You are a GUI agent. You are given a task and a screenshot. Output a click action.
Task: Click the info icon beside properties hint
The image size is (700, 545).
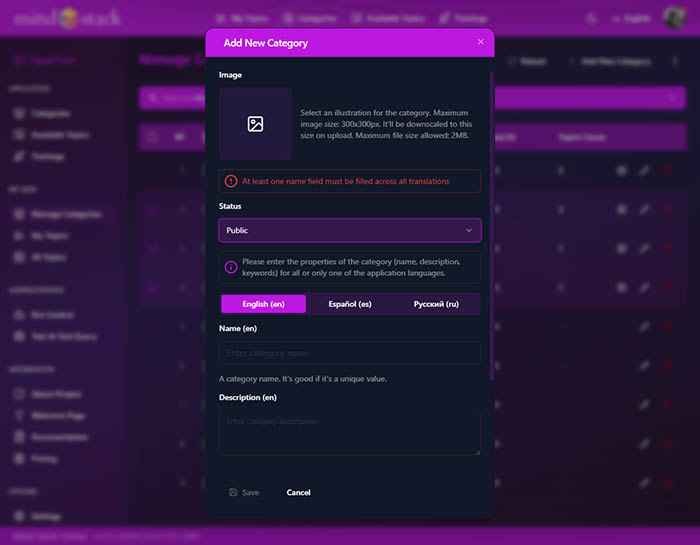point(231,267)
